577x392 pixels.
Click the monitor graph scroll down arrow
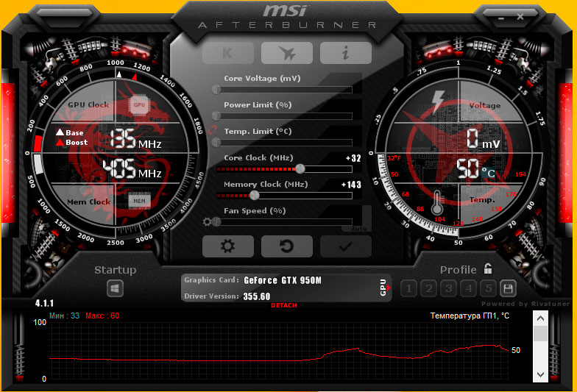[x=540, y=374]
